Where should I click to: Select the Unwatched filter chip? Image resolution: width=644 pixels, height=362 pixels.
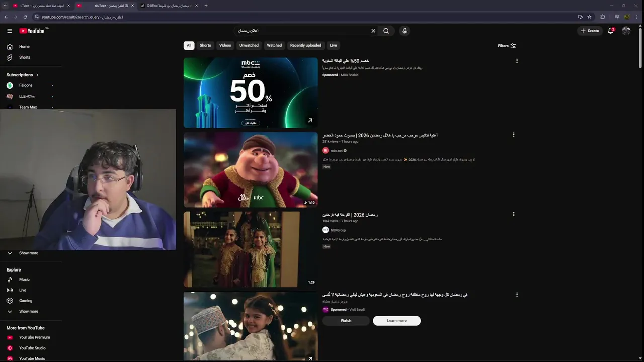click(x=249, y=45)
